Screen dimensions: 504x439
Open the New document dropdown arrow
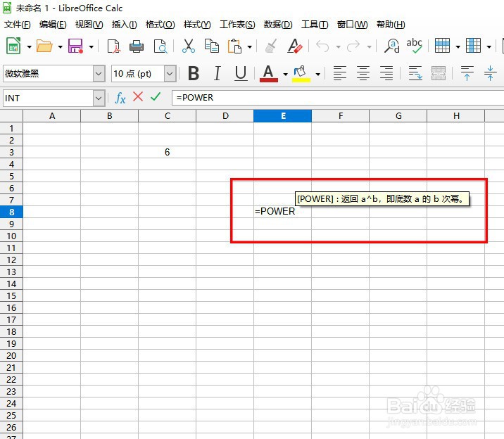click(x=30, y=47)
